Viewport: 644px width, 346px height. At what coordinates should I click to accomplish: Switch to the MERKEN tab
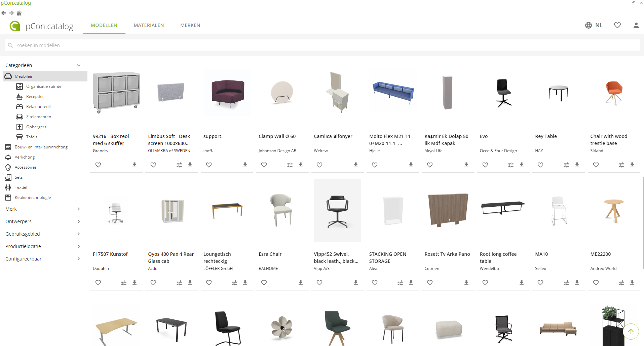coord(190,25)
